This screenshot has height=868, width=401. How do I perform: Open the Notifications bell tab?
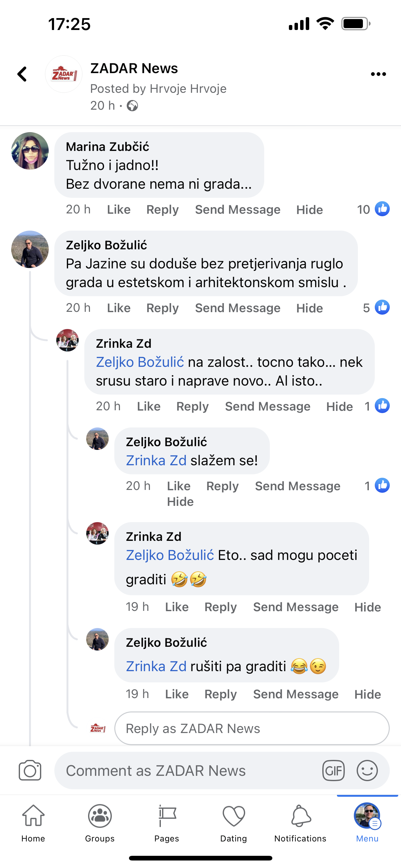pyautogui.click(x=300, y=823)
